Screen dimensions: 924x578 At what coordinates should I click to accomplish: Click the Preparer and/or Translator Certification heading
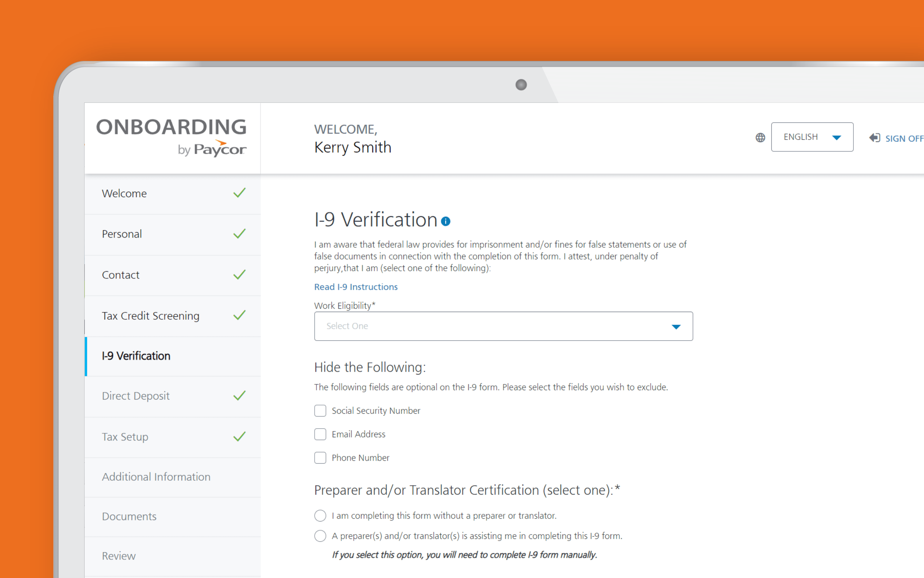[x=467, y=490]
